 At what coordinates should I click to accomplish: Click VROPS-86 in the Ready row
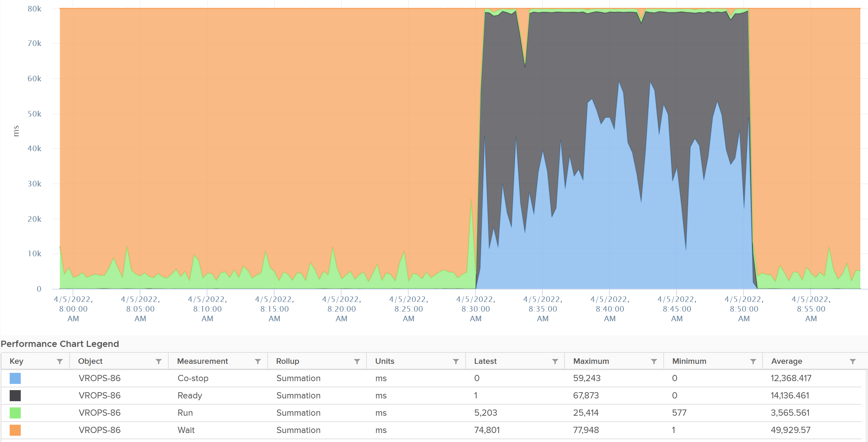coord(100,396)
